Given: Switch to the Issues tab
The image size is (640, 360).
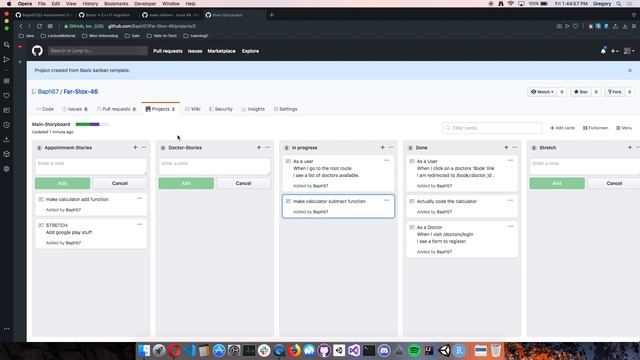Looking at the screenshot, I should coord(75,109).
